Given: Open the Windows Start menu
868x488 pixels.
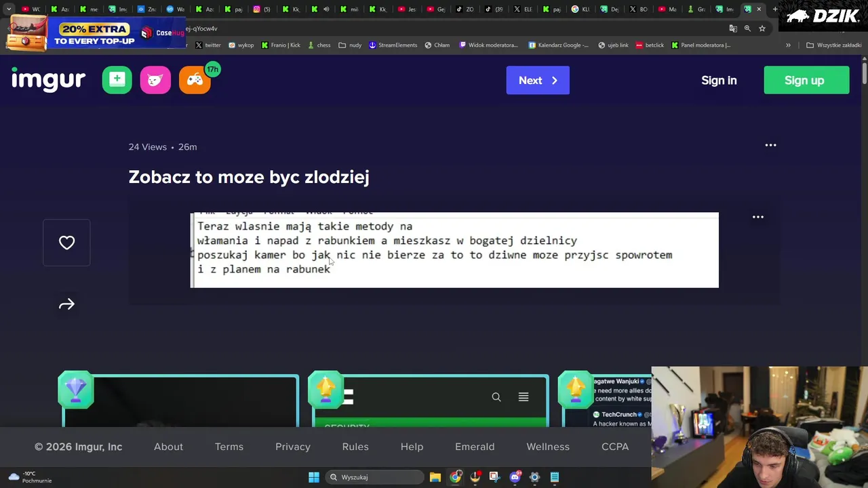Looking at the screenshot, I should [x=314, y=477].
